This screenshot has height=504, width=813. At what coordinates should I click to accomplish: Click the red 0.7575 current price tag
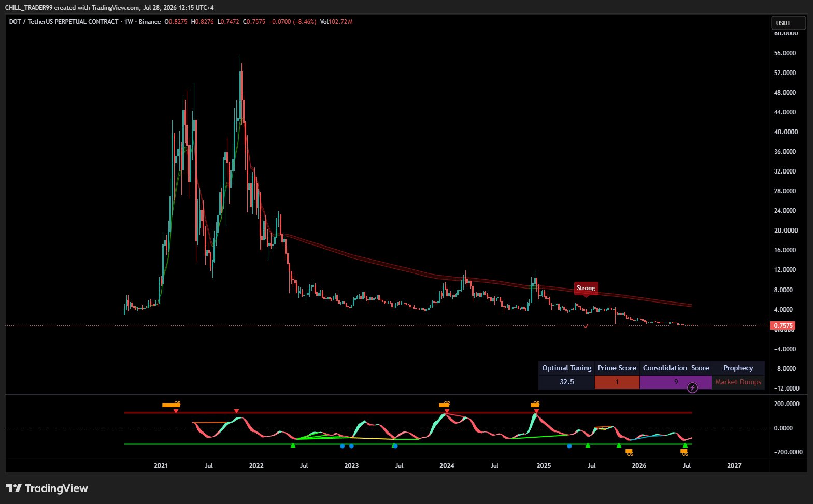[783, 326]
